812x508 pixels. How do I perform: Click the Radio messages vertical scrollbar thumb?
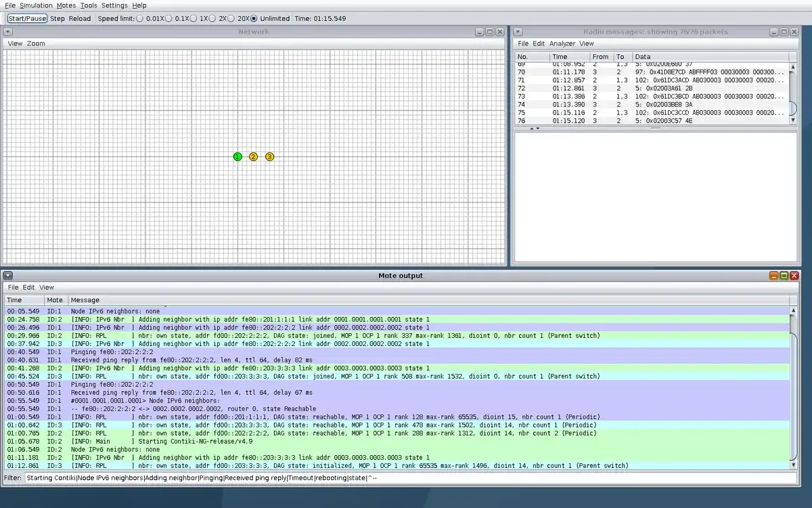point(793,108)
